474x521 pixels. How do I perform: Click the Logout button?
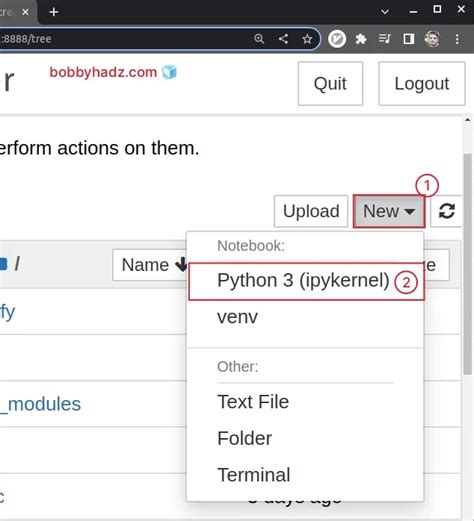pyautogui.click(x=422, y=84)
